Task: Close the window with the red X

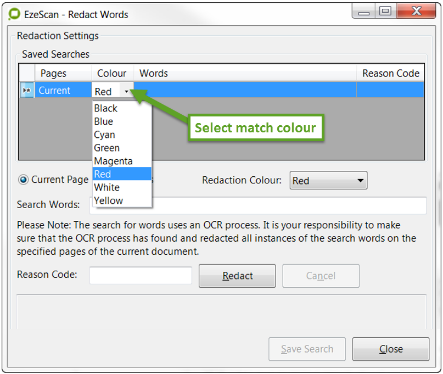Action: pyautogui.click(x=416, y=11)
